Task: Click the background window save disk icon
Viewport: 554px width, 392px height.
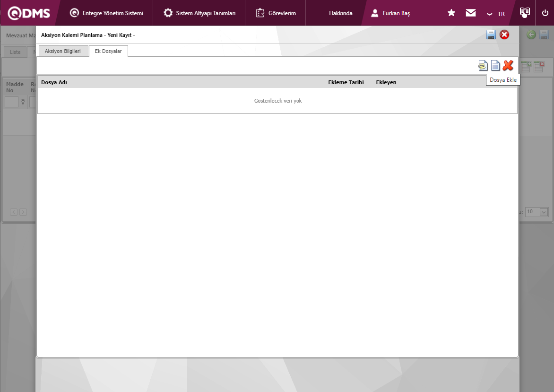Action: [544, 35]
